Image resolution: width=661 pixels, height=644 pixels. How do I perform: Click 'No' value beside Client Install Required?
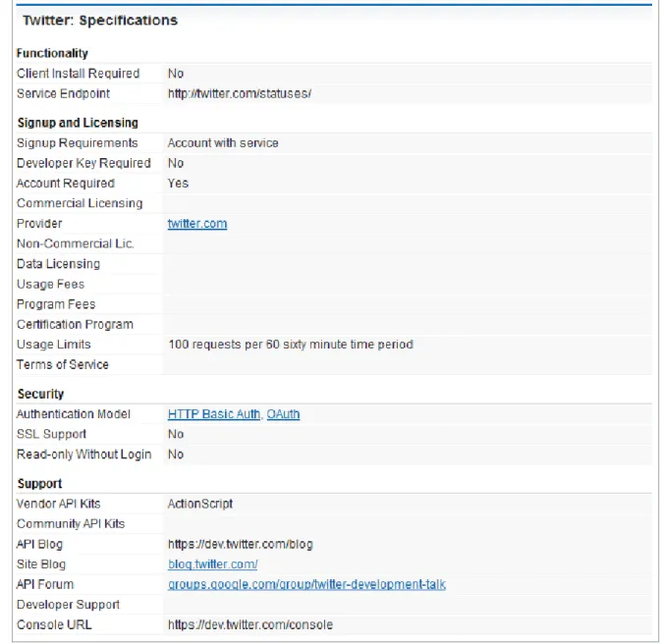coord(176,74)
